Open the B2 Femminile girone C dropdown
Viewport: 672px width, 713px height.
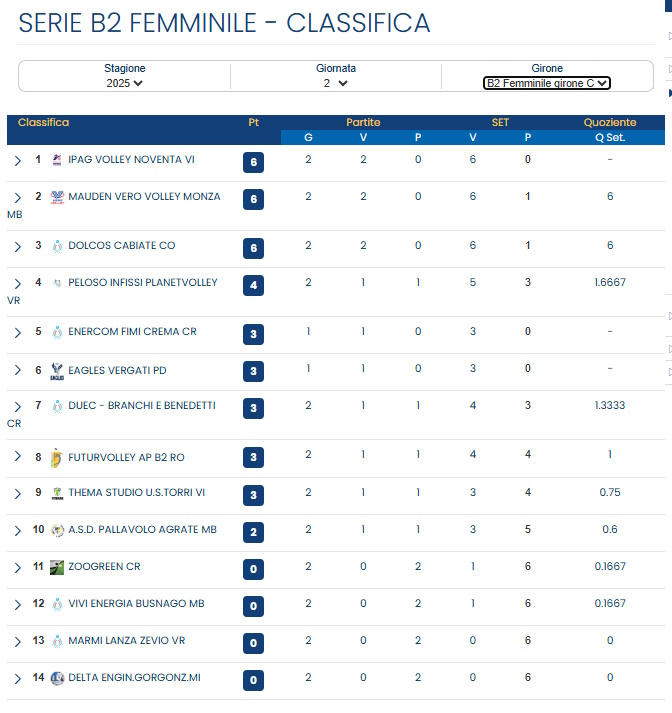coord(546,84)
